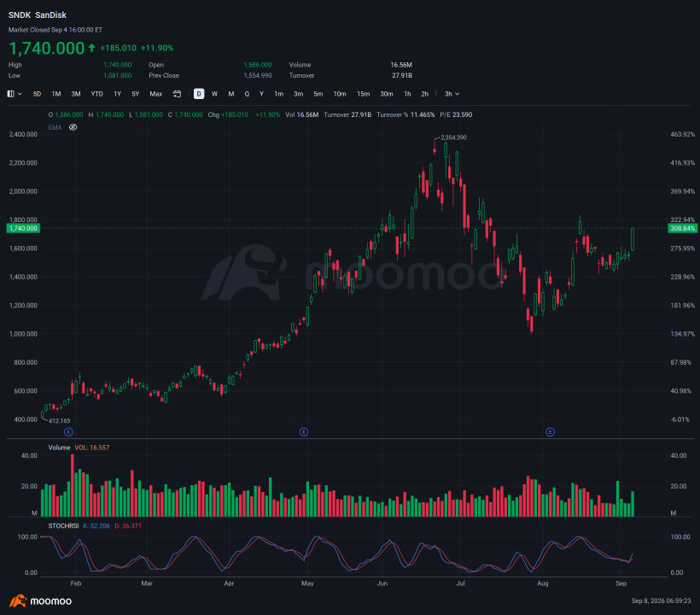Click the Volume indicator label

point(60,448)
